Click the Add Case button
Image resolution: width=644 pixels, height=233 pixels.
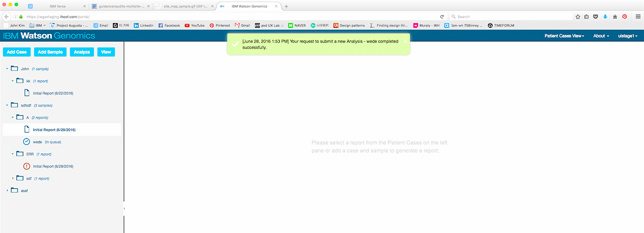pos(17,52)
